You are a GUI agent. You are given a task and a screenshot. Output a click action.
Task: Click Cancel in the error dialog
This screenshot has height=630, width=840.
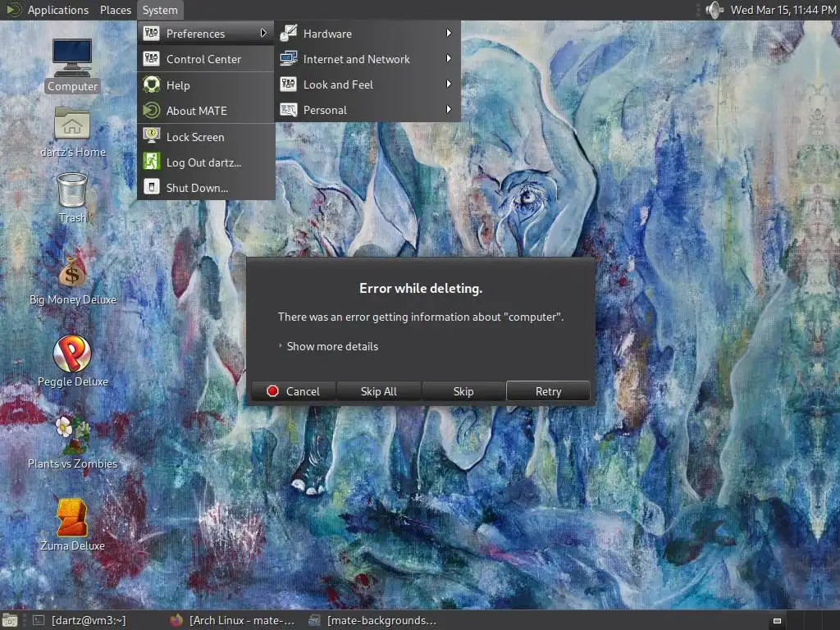point(294,391)
